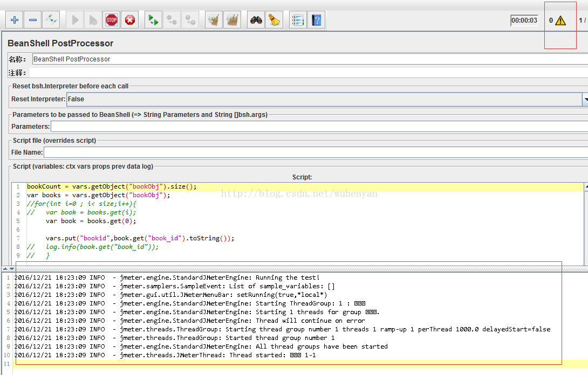The width and height of the screenshot is (588, 375).
Task: Click log line List of sample_variables
Action: pos(174,286)
